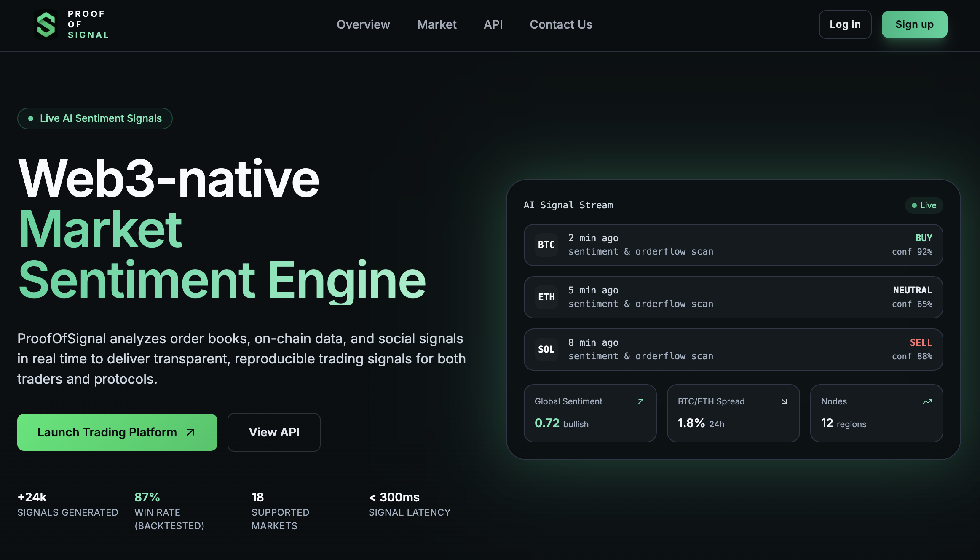This screenshot has height=560, width=980.
Task: Open the Market menu item
Action: (436, 24)
